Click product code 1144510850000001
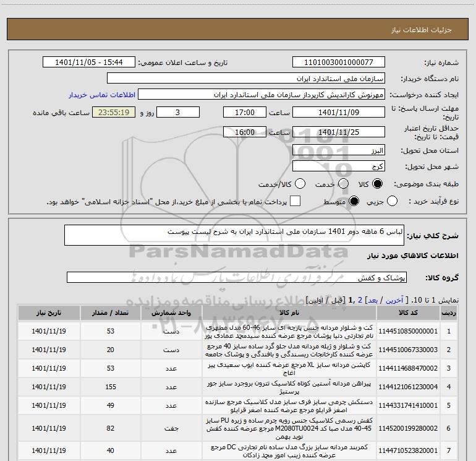Image resolution: width=476 pixels, height=461 pixels. tap(408, 331)
